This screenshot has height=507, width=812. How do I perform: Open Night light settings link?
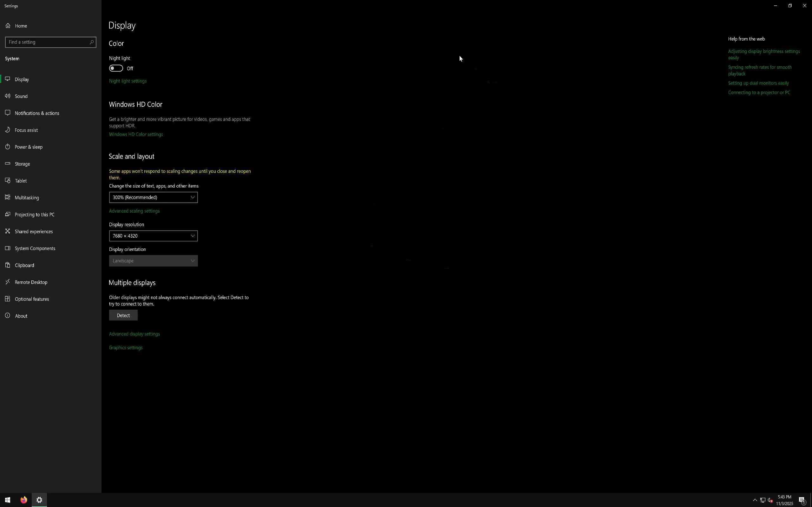pos(128,81)
